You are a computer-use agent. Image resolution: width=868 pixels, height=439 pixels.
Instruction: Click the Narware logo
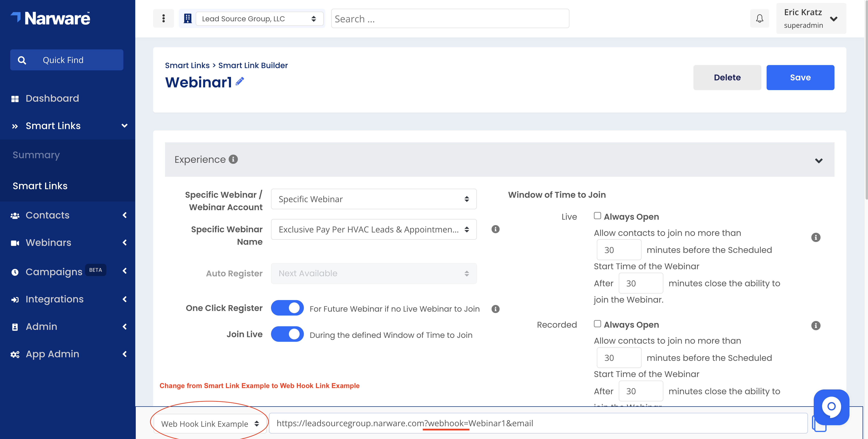[x=51, y=18]
